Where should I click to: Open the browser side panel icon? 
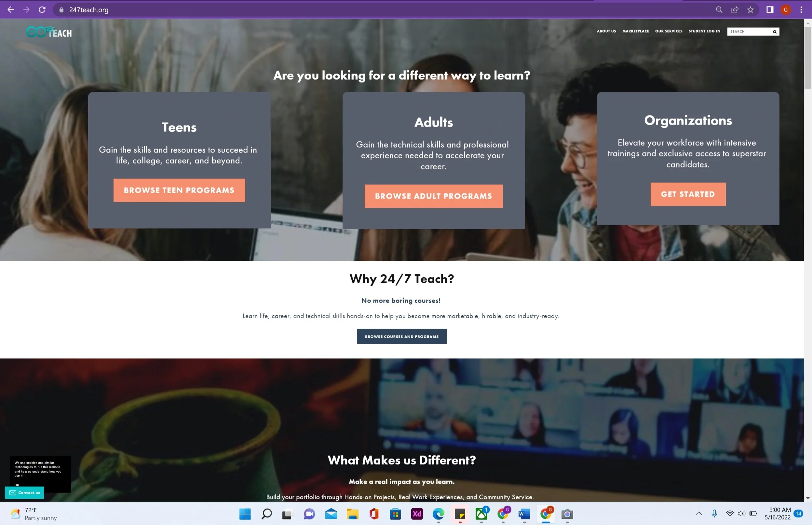click(770, 9)
